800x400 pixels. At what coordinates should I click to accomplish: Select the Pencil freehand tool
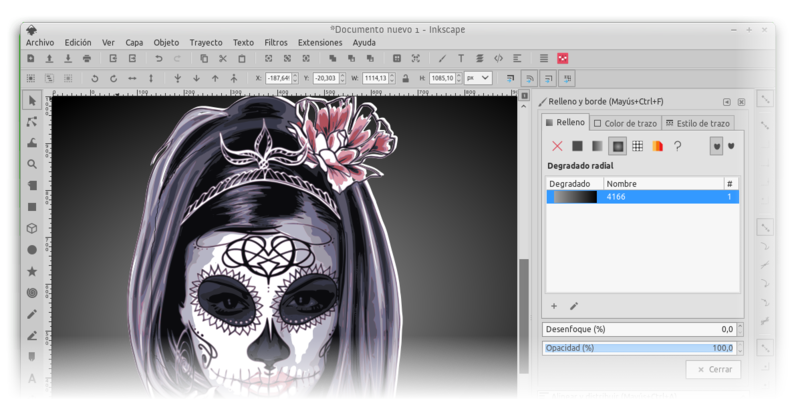(32, 314)
